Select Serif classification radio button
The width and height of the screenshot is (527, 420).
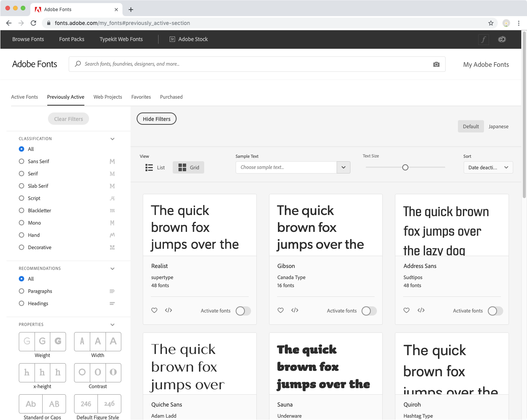(21, 174)
